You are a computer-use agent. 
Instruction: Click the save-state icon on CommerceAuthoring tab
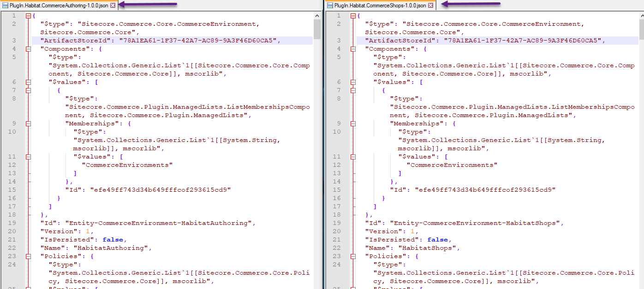pyautogui.click(x=6, y=6)
